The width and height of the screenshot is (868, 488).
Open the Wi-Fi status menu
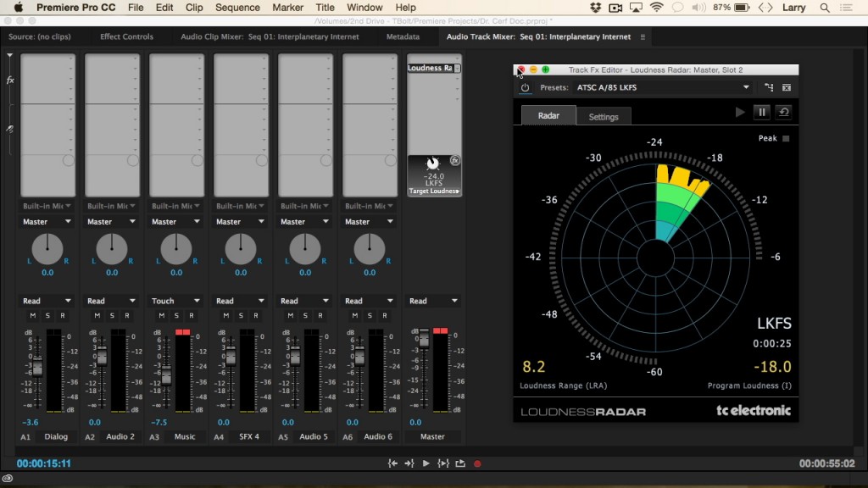coord(657,8)
